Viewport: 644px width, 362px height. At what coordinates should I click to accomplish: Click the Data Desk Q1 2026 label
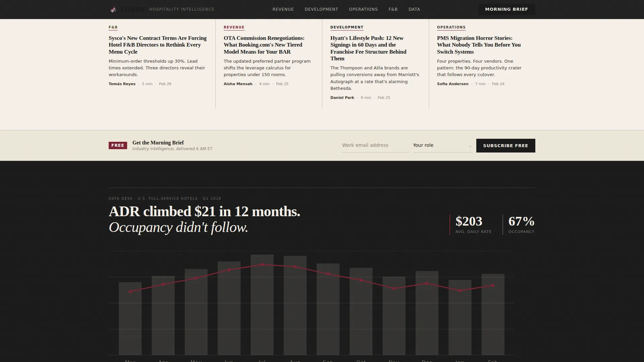[165, 199]
